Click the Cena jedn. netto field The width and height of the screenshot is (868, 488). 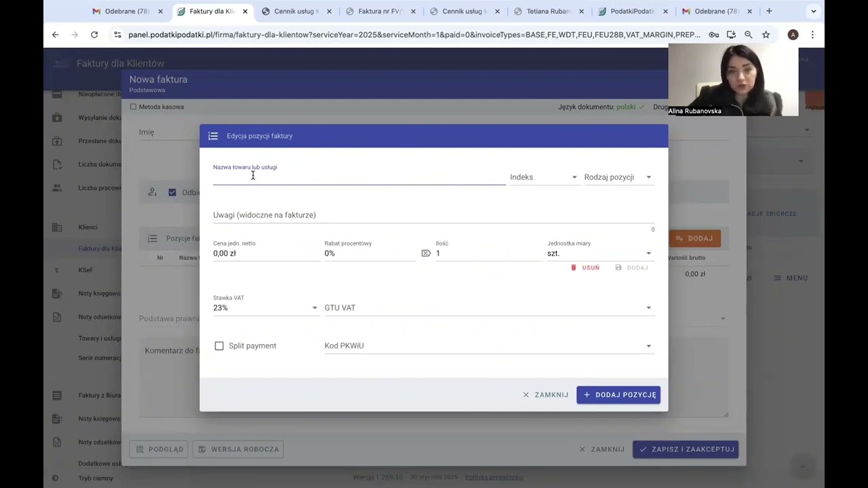[x=266, y=253]
